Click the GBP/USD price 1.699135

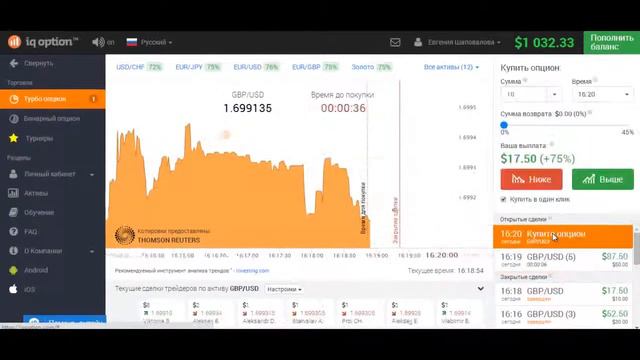pos(247,108)
